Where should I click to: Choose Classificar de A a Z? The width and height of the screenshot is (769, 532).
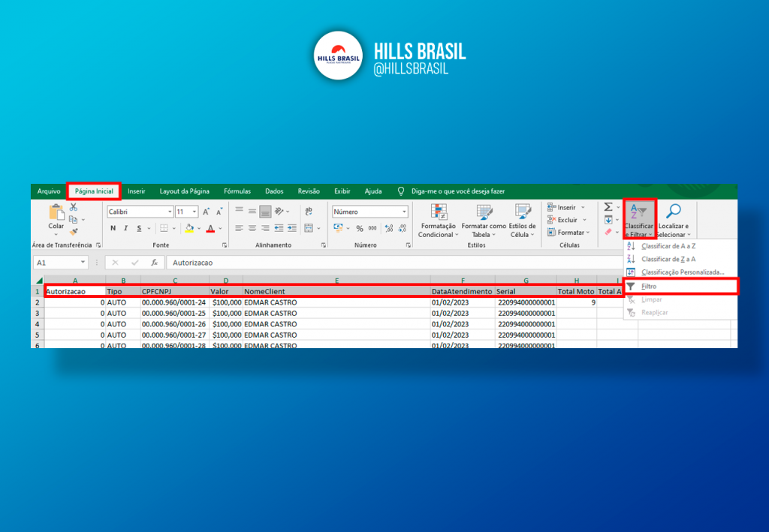(668, 246)
